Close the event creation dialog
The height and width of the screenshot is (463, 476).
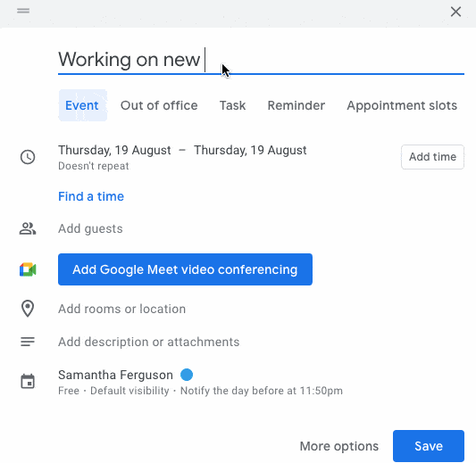[455, 12]
